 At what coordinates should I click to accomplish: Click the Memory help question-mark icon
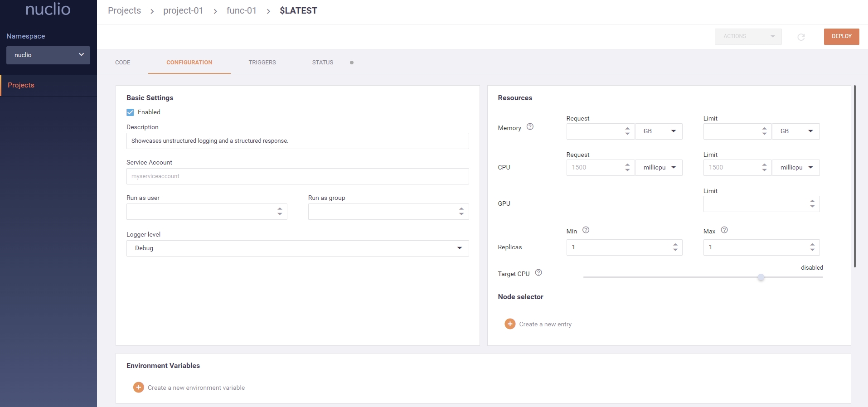[530, 127]
